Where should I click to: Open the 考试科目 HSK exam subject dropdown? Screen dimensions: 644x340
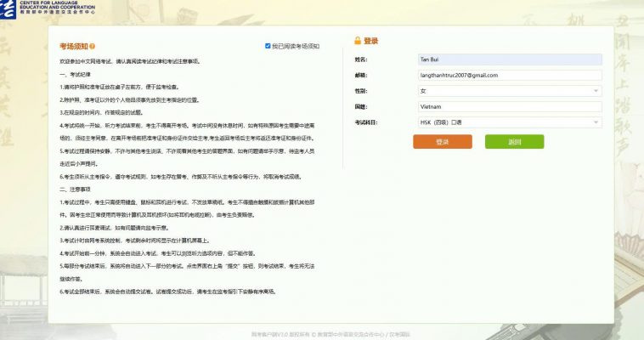[x=510, y=122]
